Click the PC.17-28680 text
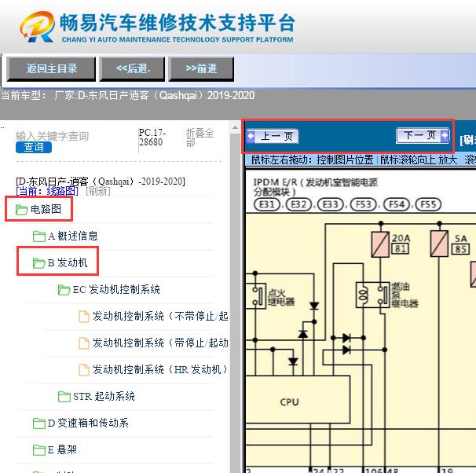This screenshot has height=473, width=476. click(x=152, y=137)
